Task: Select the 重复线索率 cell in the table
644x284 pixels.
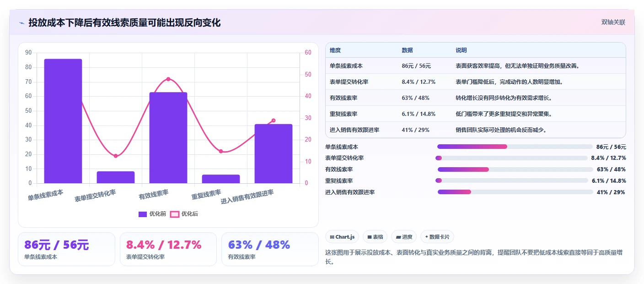Action: coord(343,114)
